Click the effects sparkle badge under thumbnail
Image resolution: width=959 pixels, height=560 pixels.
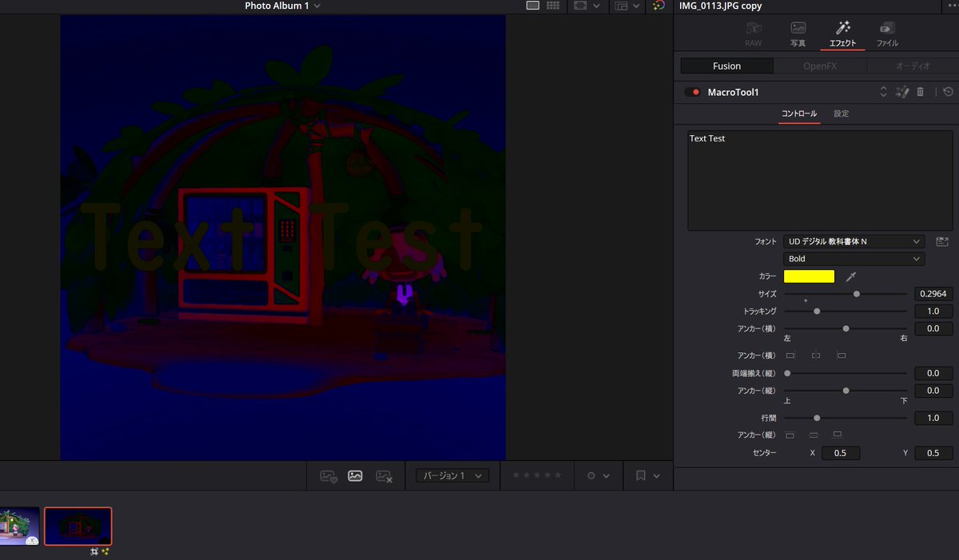point(105,551)
